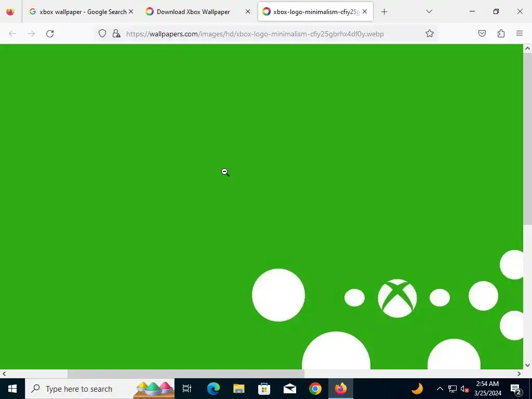Open File Explorer from the taskbar
The height and width of the screenshot is (399, 532).
pos(239,389)
